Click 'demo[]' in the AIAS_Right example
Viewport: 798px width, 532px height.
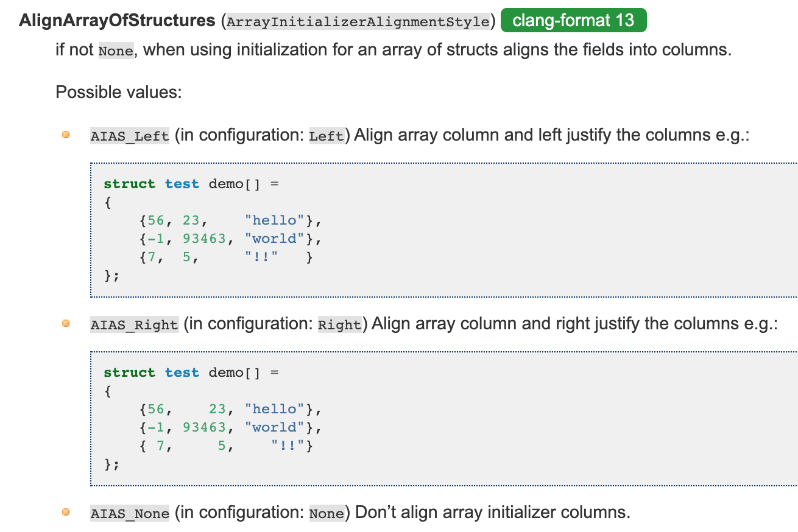click(x=235, y=373)
